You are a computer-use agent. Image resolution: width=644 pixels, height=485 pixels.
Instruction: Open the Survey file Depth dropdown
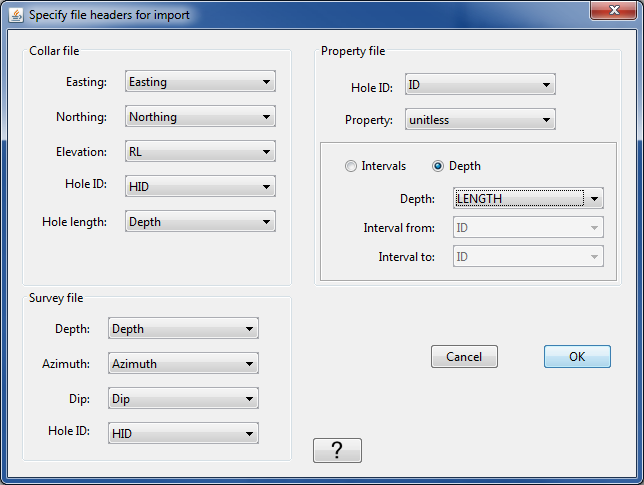tap(183, 328)
